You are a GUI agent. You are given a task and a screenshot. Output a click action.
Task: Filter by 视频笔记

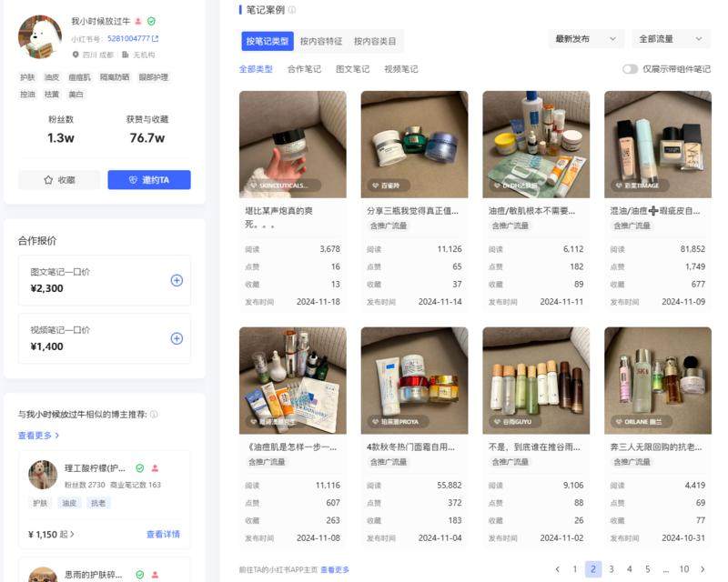[400, 69]
